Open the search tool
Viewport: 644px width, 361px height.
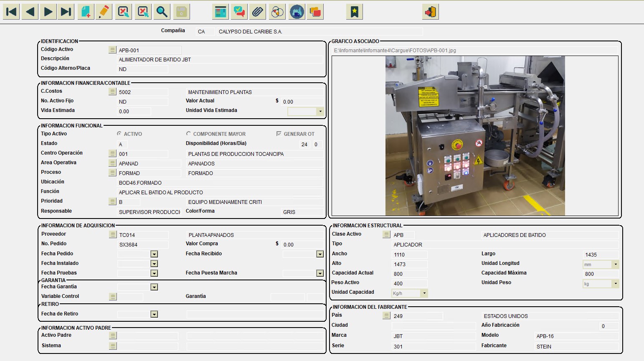pos(162,12)
